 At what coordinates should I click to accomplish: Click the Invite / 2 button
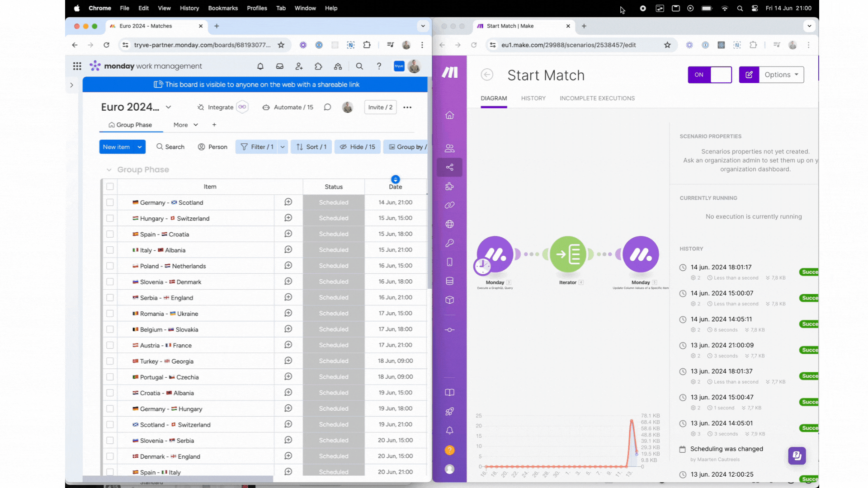(380, 107)
